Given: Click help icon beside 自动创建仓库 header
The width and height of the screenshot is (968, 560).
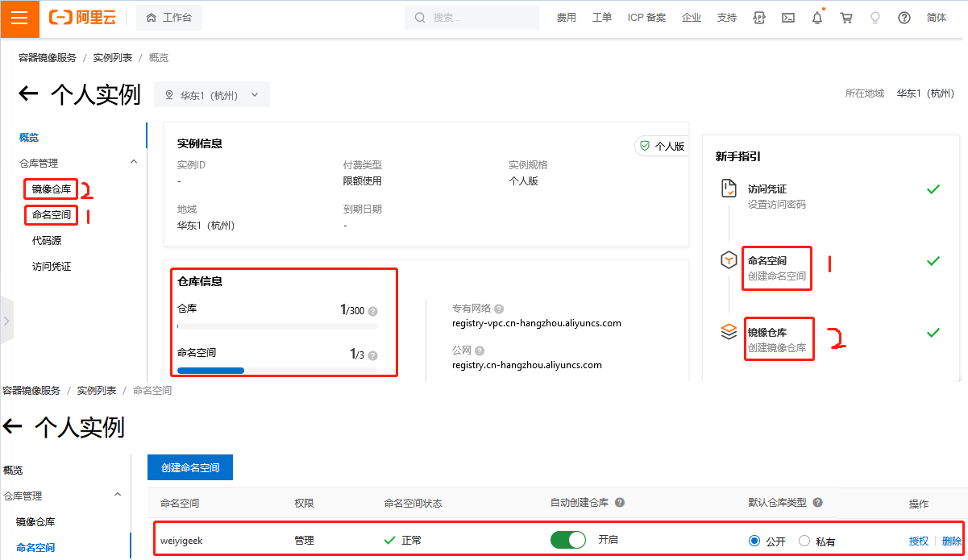Looking at the screenshot, I should click(x=620, y=502).
